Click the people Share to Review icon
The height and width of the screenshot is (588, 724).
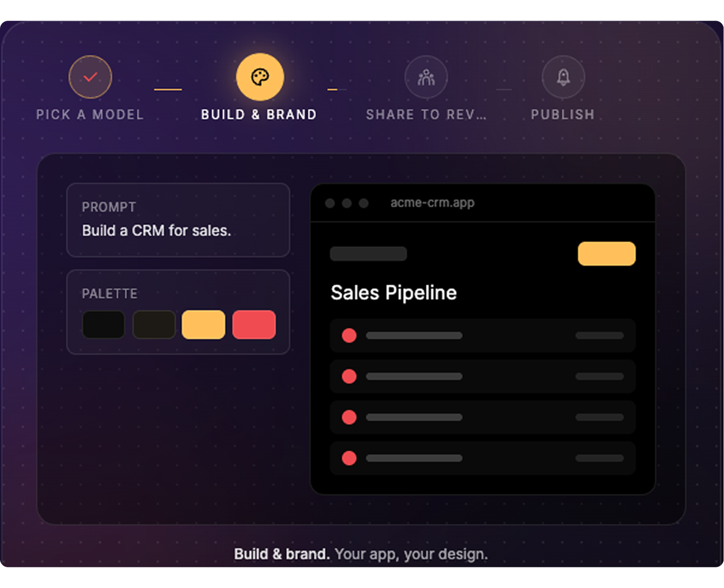point(426,77)
